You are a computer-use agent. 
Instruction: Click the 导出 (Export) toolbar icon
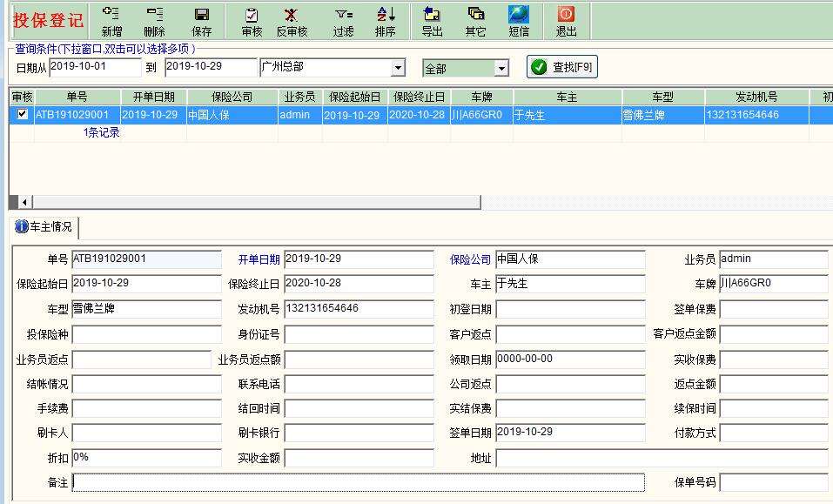[432, 21]
